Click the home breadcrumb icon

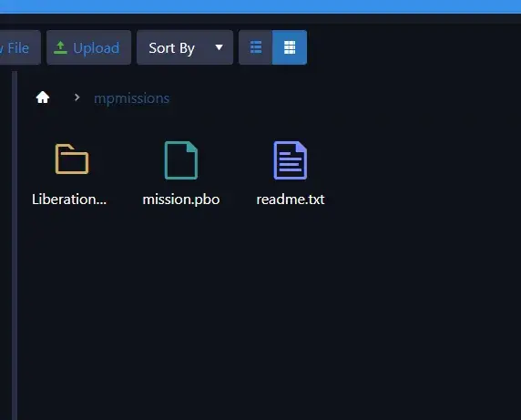43,97
